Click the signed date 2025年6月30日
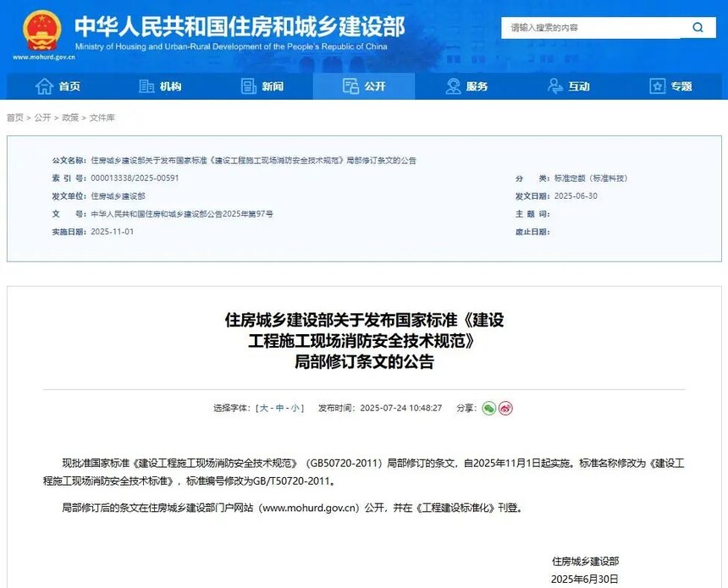This screenshot has height=588, width=728. (585, 580)
